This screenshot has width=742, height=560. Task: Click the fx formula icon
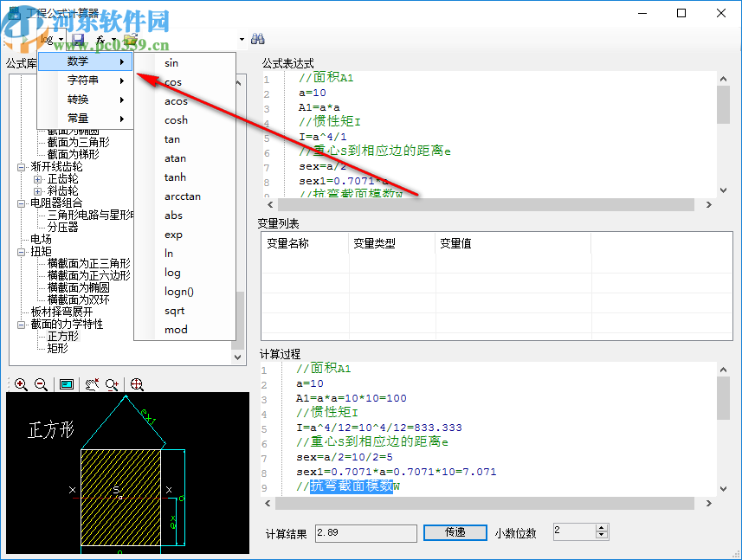tap(100, 40)
